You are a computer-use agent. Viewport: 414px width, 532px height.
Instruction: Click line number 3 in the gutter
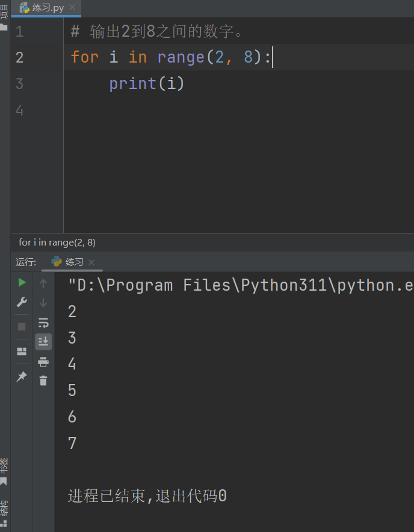tap(19, 84)
